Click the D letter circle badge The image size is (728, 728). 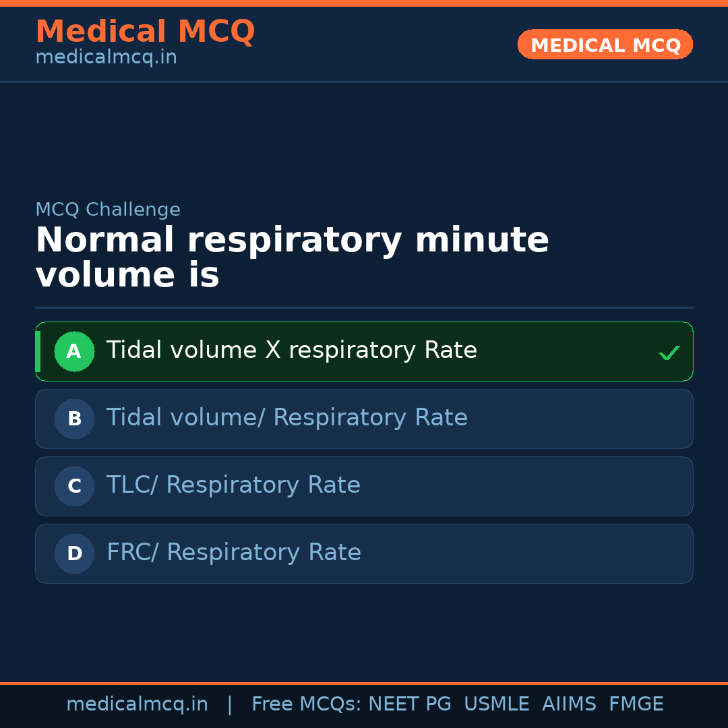click(x=74, y=553)
